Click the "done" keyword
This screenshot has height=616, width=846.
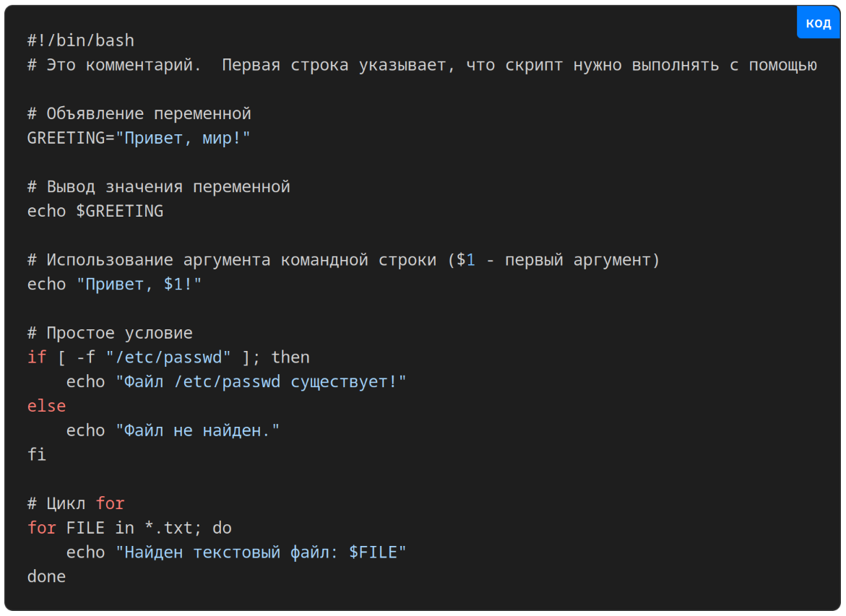[x=46, y=576]
